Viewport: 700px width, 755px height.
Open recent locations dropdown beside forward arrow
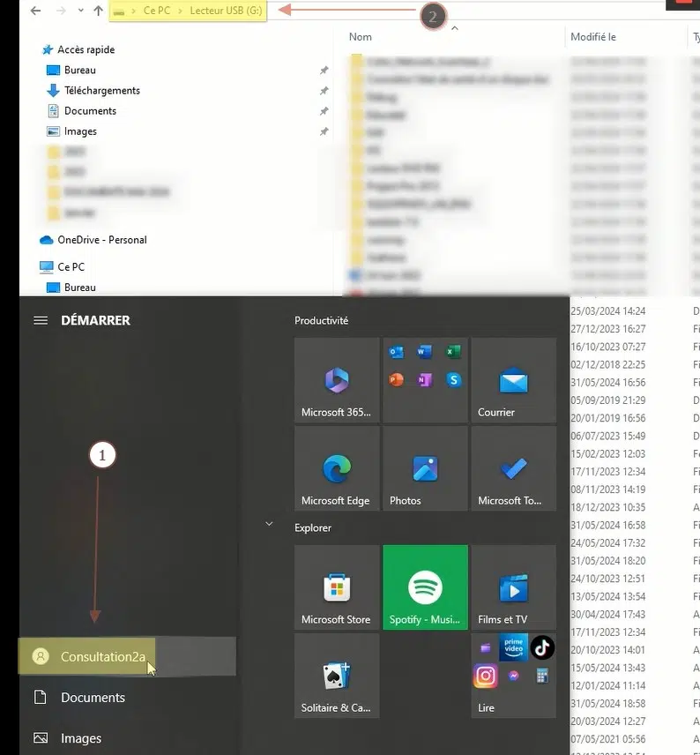80,11
